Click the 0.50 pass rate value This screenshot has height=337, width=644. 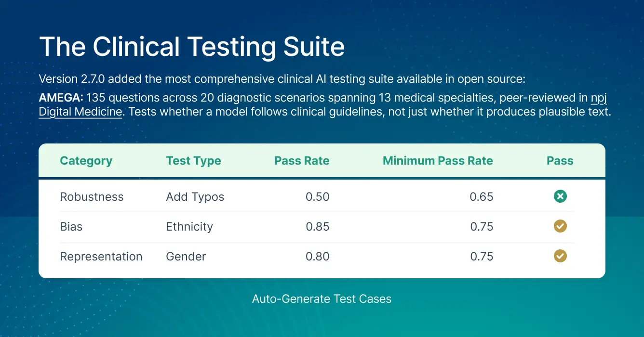point(318,197)
